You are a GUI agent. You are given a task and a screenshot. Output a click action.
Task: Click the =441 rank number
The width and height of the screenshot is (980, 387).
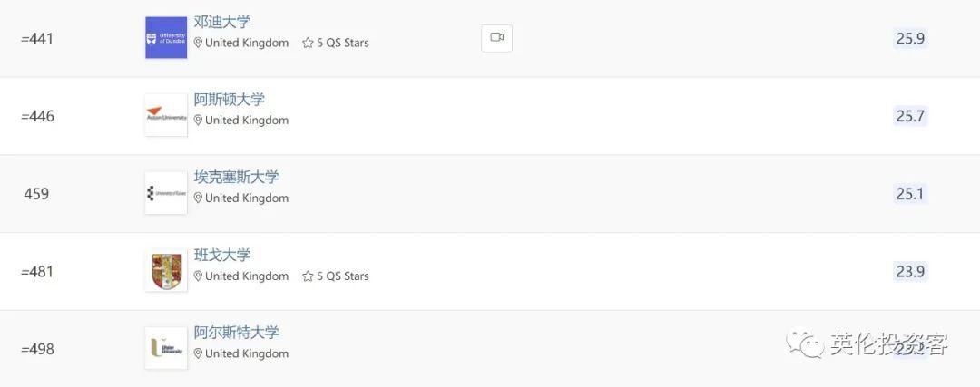37,38
